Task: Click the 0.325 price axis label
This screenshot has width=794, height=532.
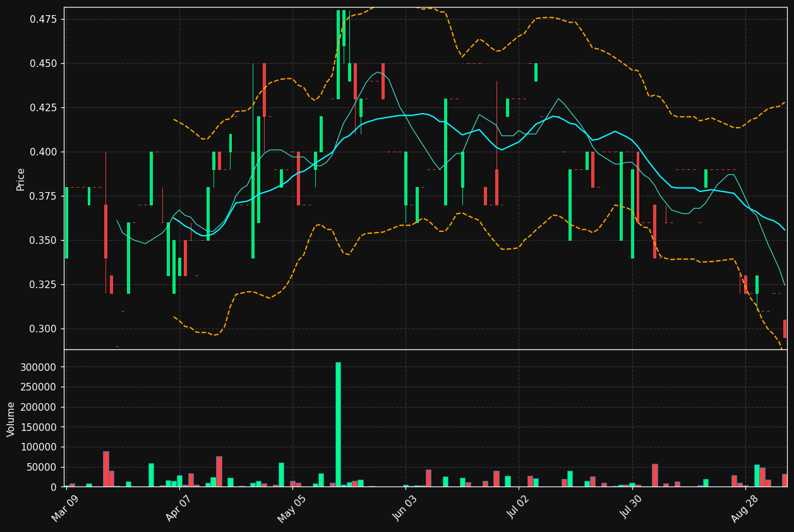Action: 43,285
